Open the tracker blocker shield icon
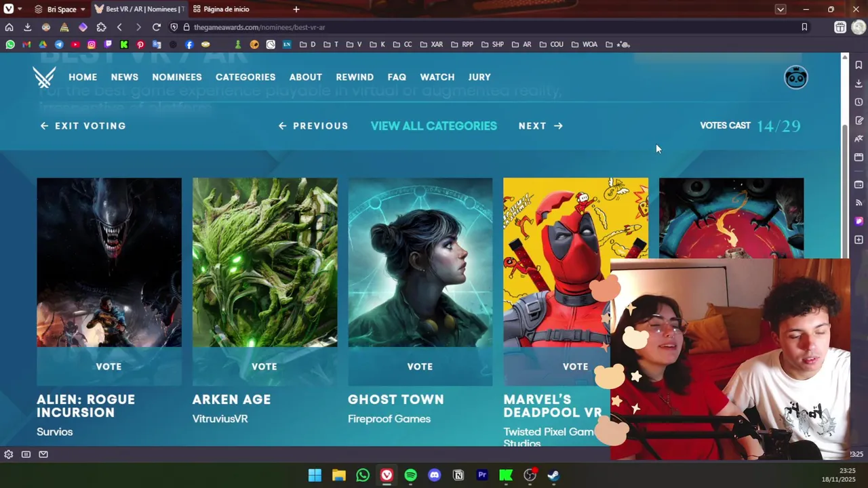Screen dimensions: 868x488 (174, 27)
